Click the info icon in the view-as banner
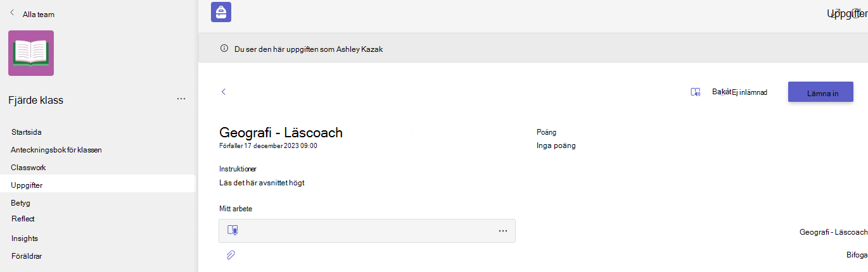 click(x=224, y=48)
